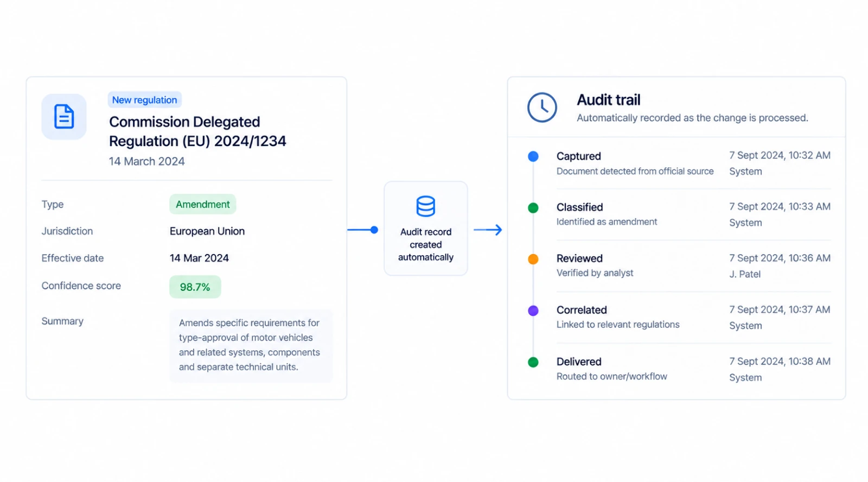This screenshot has width=868, height=482.
Task: Click the Audit record created automatically label
Action: coord(426,245)
